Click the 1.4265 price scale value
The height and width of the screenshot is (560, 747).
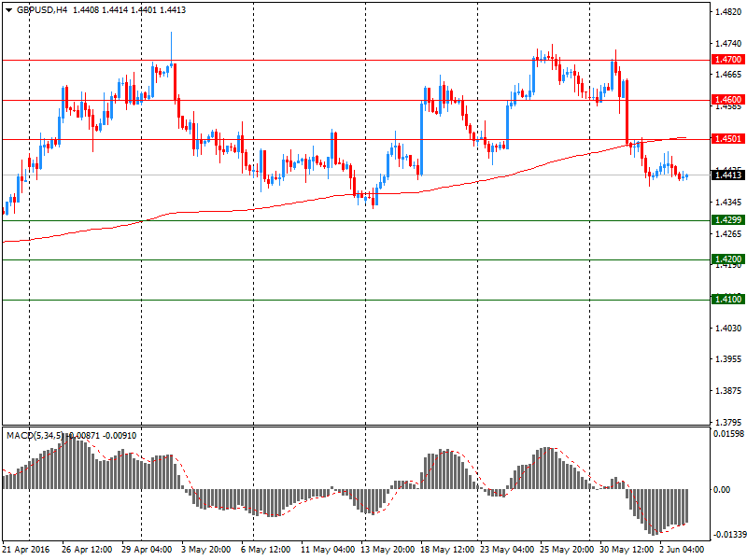[x=728, y=234]
